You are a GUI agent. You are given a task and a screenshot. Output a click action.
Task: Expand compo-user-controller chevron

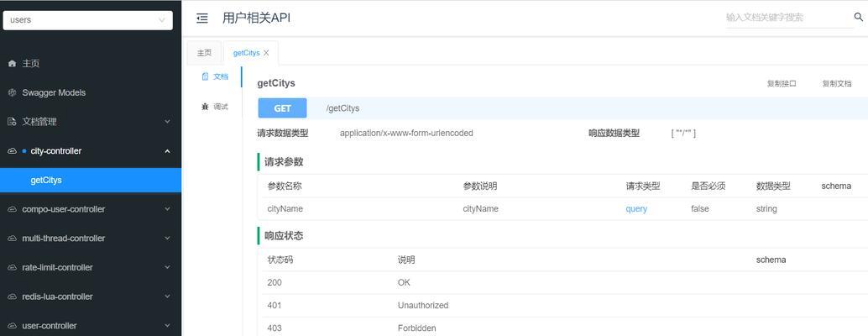[167, 209]
